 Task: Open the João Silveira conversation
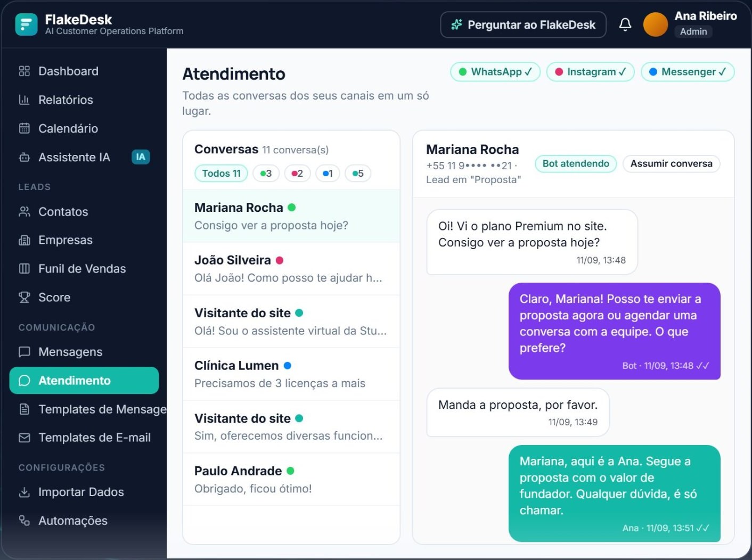pyautogui.click(x=291, y=269)
